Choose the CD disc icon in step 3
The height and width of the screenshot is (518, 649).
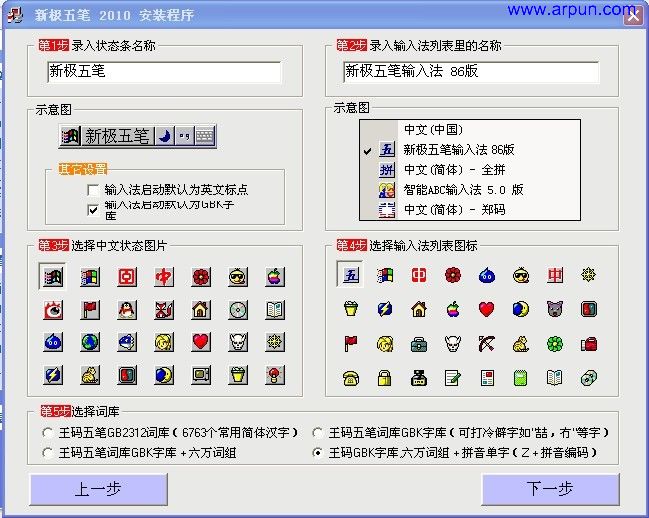coord(238,309)
